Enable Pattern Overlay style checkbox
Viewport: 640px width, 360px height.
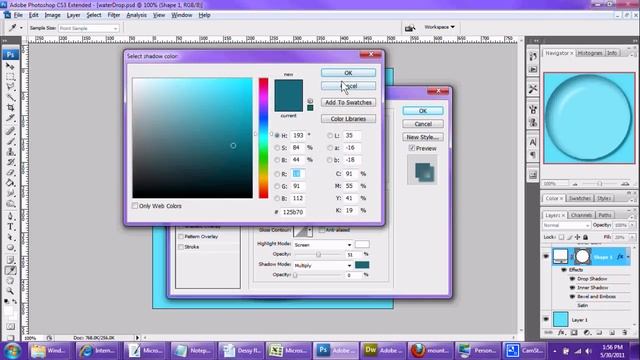181,236
